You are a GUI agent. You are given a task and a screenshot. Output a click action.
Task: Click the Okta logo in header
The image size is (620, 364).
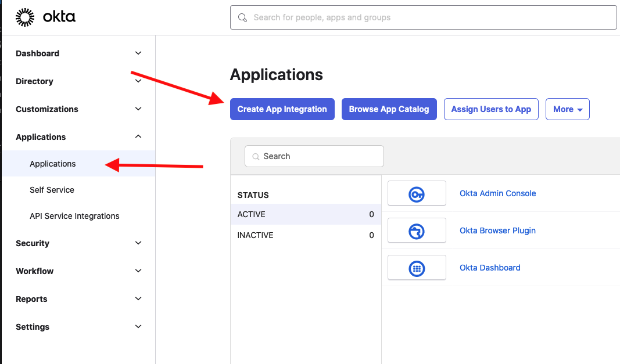click(45, 17)
